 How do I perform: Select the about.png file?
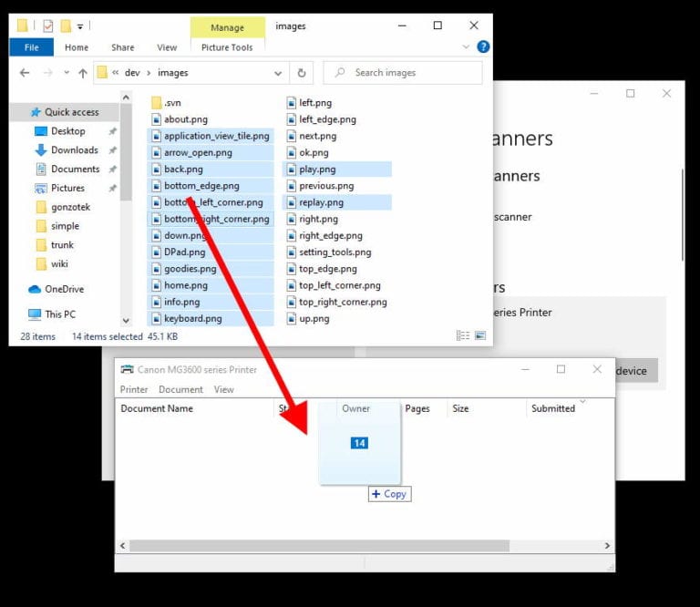tap(186, 119)
